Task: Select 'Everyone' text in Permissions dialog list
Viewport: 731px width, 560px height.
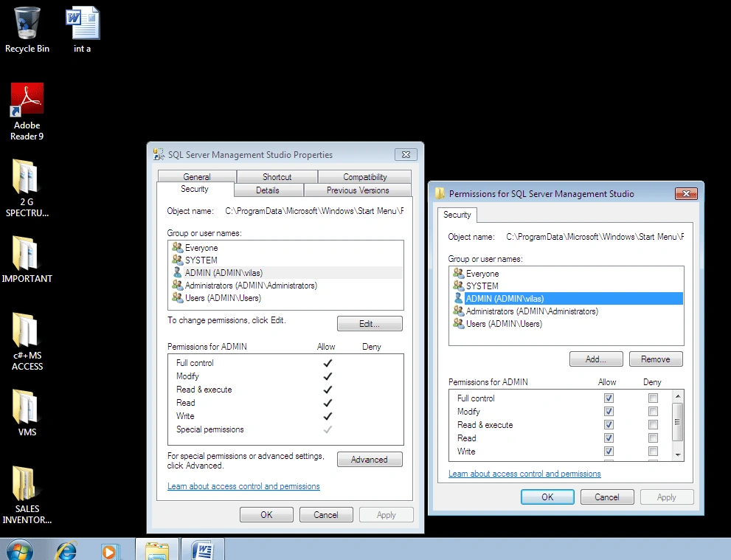Action: [x=482, y=273]
